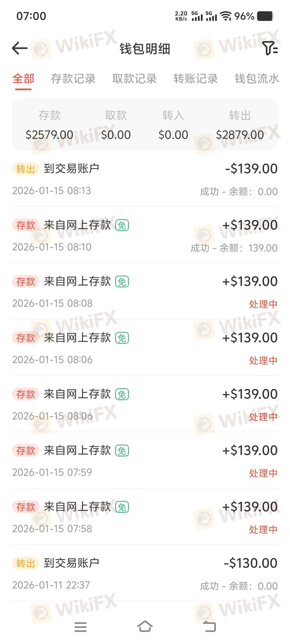This screenshot has width=290, height=644.
Task: Open the -$139.00 transfer to trading account
Action: [x=145, y=179]
